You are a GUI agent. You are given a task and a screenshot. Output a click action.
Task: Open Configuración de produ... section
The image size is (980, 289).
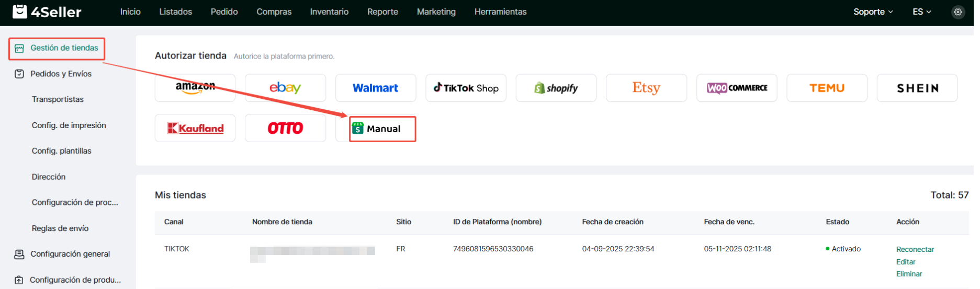pos(75,280)
